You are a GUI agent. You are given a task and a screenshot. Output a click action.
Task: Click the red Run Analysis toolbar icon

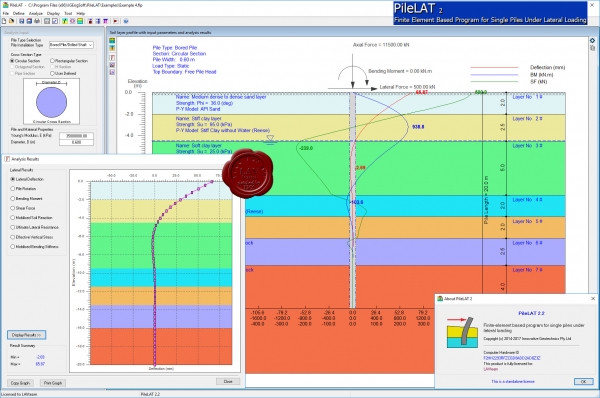pyautogui.click(x=116, y=21)
